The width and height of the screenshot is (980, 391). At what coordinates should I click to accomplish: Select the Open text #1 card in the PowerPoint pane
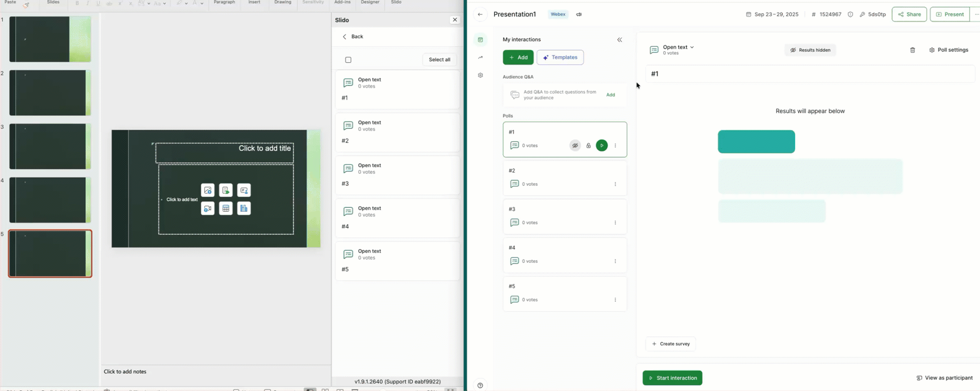397,89
